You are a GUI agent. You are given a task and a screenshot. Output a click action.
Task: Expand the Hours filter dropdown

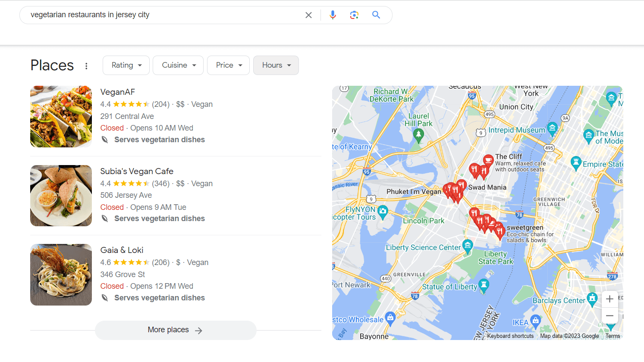(276, 65)
